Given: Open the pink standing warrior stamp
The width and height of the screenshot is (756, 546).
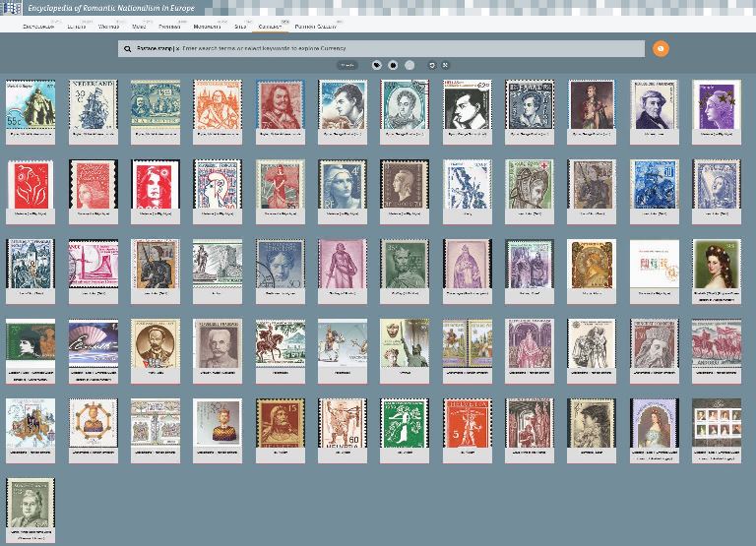Looking at the screenshot, I should 343,264.
